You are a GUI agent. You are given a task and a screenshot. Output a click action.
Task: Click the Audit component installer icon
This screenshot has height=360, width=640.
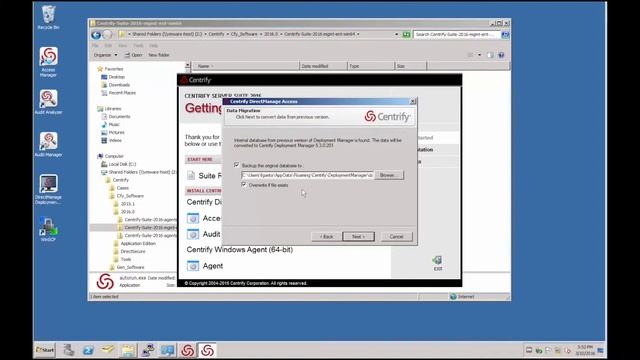[193, 234]
